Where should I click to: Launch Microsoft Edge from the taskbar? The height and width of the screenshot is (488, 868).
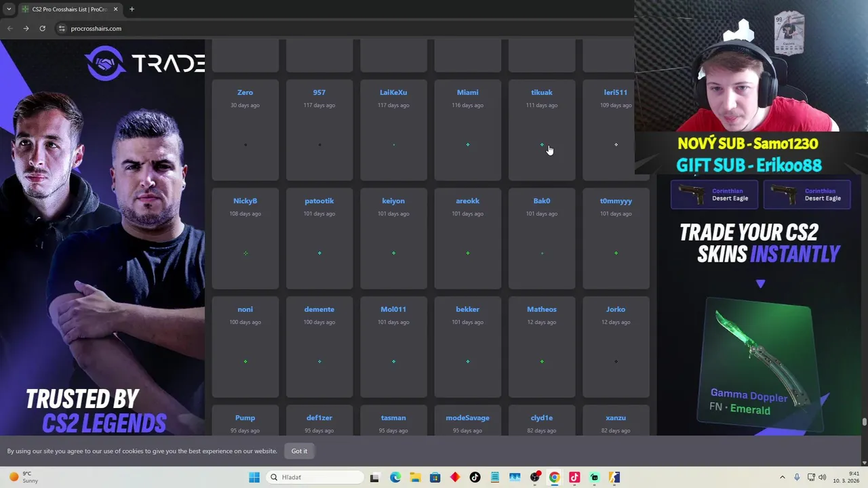point(395,477)
